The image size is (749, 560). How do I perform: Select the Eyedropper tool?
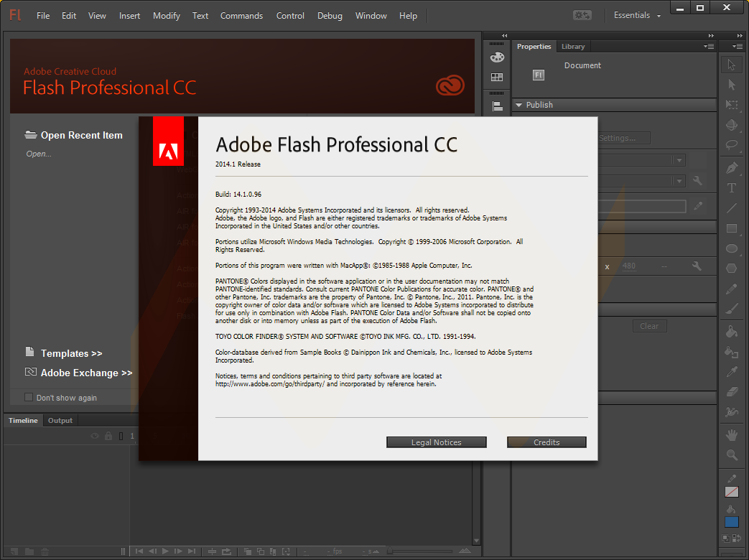point(731,371)
